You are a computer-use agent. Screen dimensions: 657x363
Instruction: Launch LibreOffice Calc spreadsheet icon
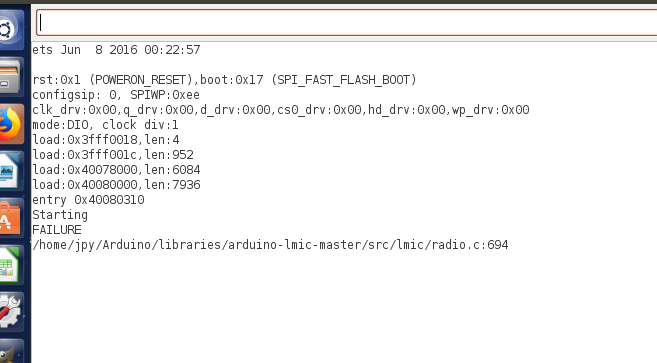tap(9, 265)
